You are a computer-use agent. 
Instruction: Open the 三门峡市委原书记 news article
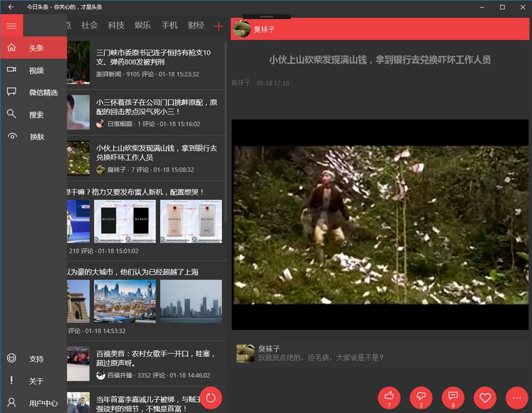146,63
